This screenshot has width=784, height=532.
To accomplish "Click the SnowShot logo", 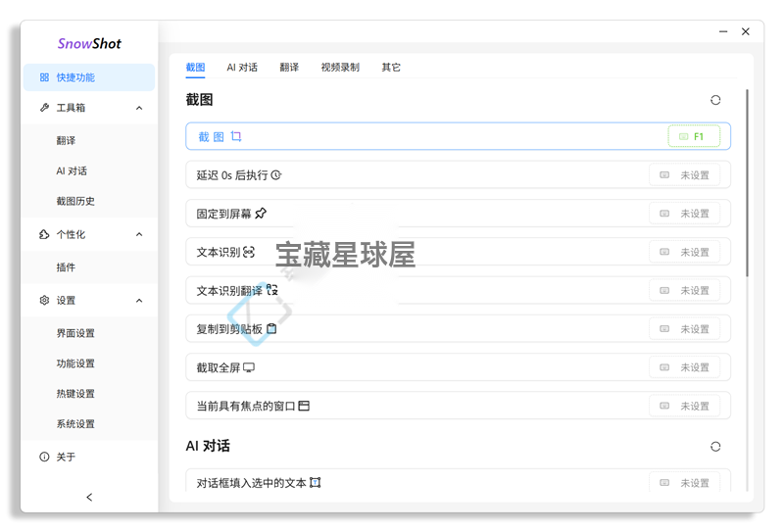I will (89, 44).
